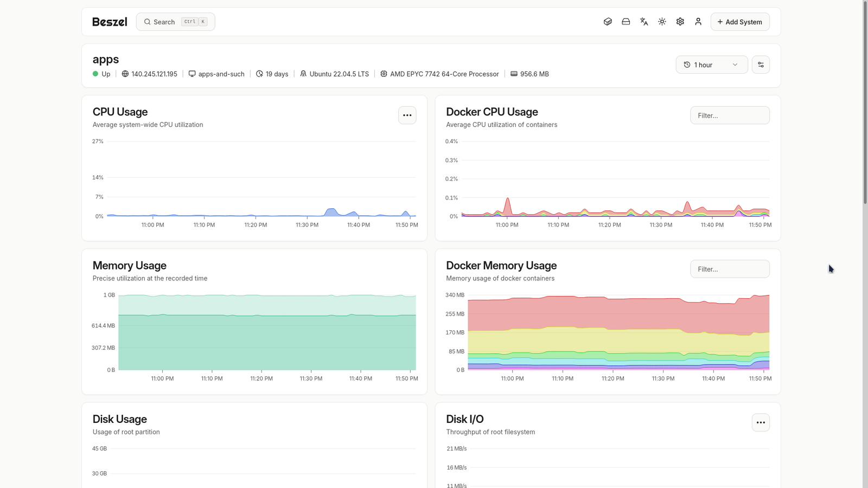Click the 'CPU Usage' chart title

[x=120, y=112]
